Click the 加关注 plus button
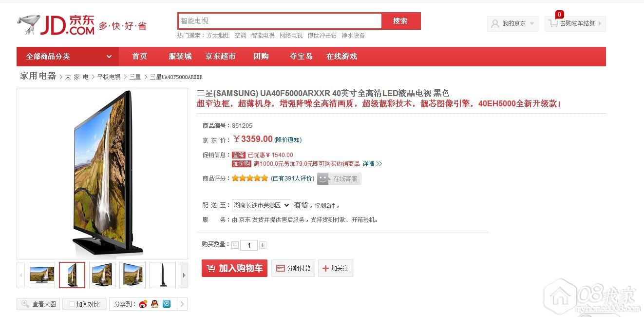 335,268
